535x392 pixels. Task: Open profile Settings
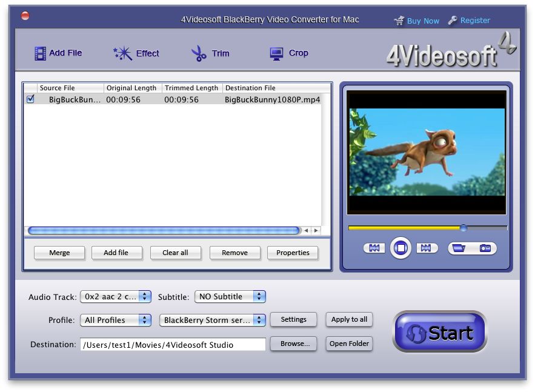tap(293, 320)
